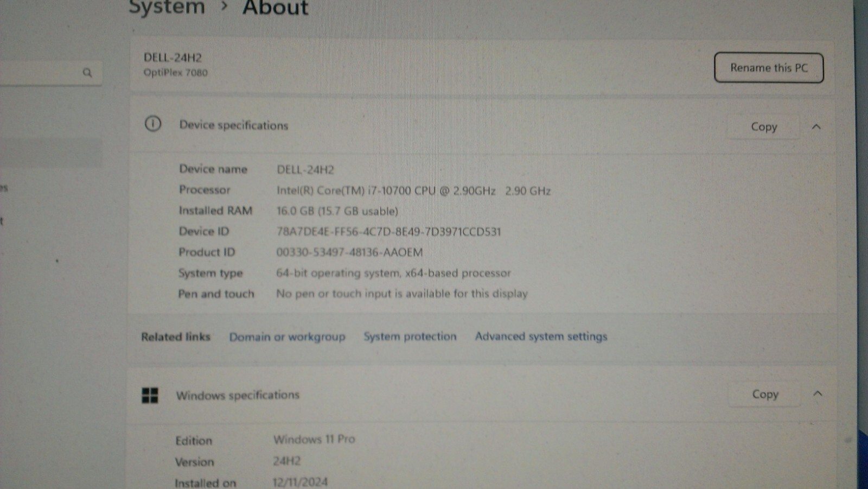The width and height of the screenshot is (868, 489).
Task: Select the Installed on date 12/11/2024
Action: [x=300, y=482]
